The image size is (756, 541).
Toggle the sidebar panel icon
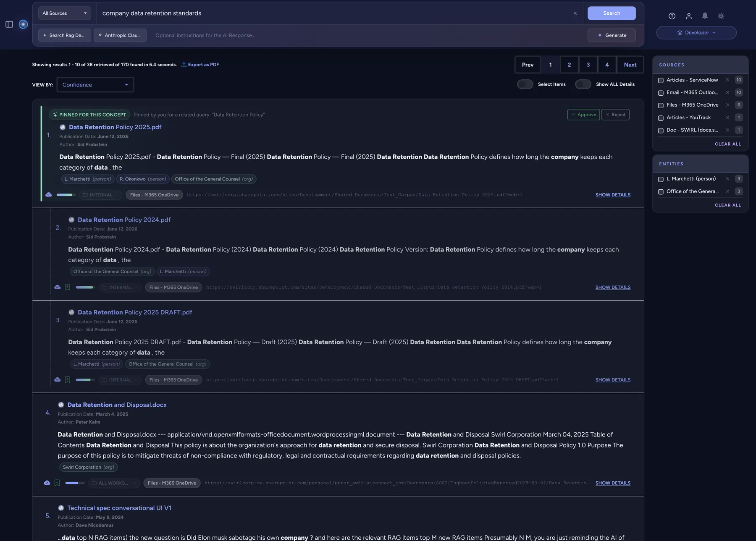(9, 24)
